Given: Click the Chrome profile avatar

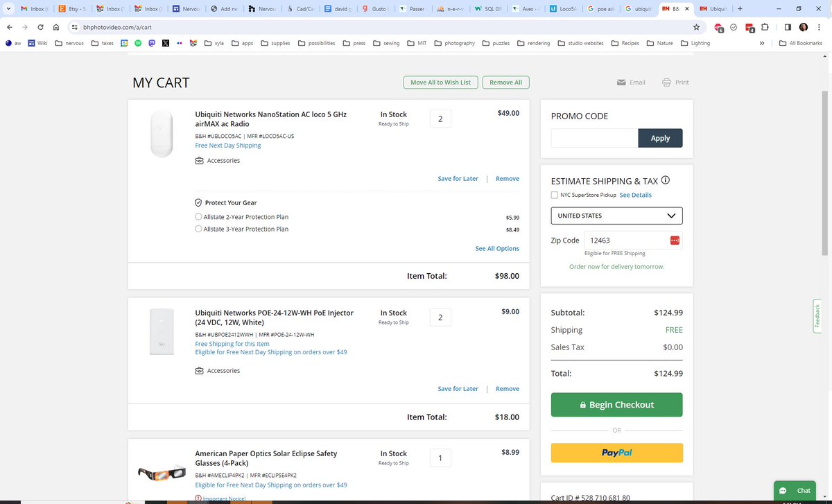Looking at the screenshot, I should pos(804,27).
